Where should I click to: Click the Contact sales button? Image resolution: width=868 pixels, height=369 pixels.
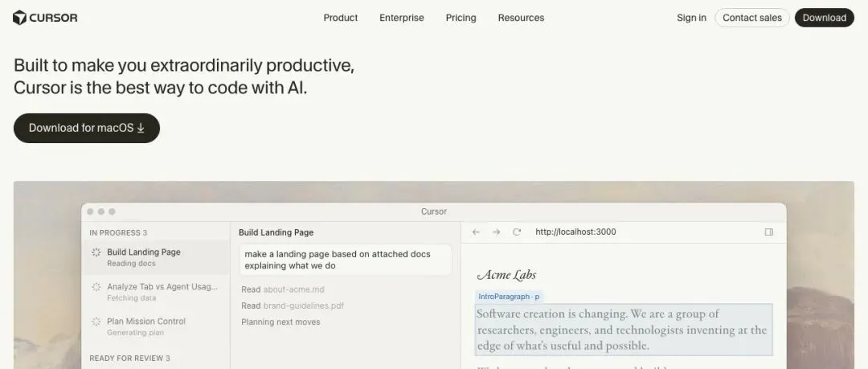pos(751,18)
